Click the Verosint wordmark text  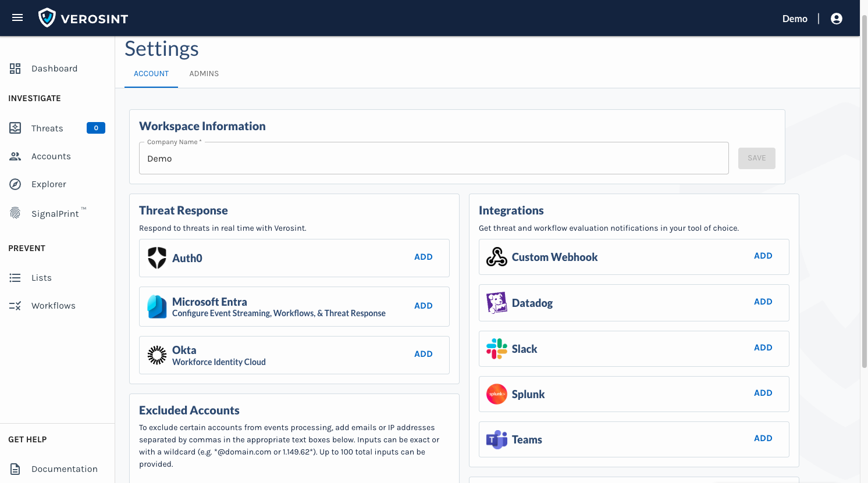pos(94,19)
